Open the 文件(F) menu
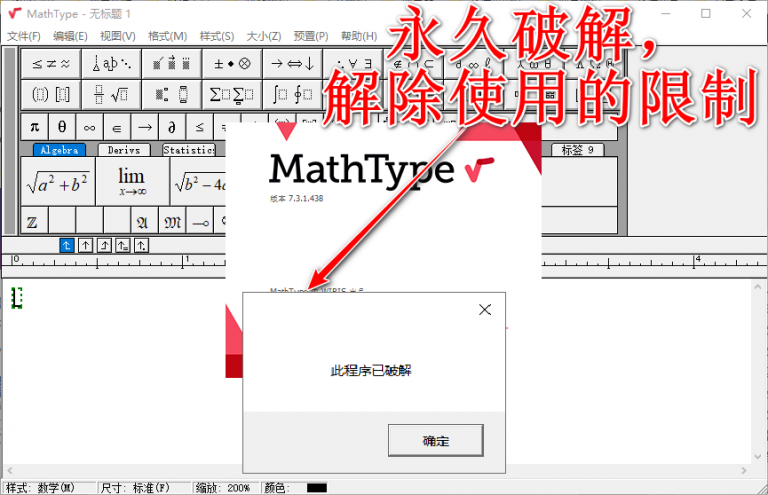The image size is (768, 495). point(24,36)
